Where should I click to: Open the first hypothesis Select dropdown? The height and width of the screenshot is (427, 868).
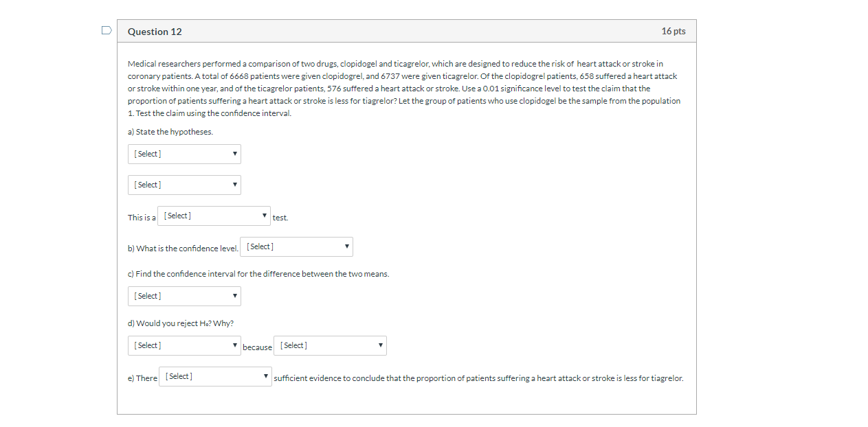(184, 154)
